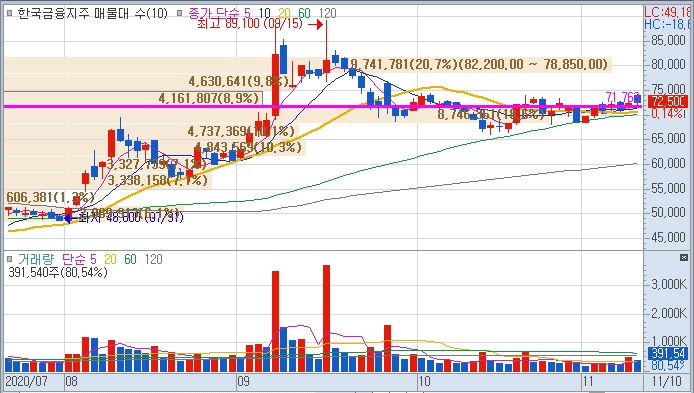Click the red current price tag 72,500
This screenshot has height=393, width=694.
668,101
